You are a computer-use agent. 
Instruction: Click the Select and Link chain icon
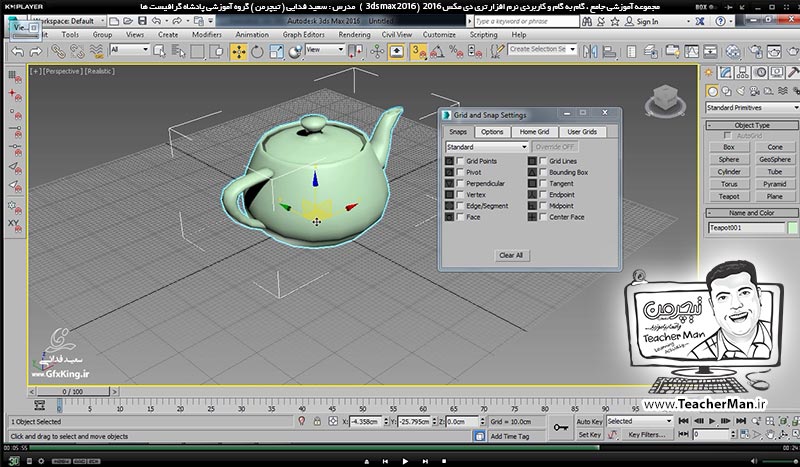[58, 52]
